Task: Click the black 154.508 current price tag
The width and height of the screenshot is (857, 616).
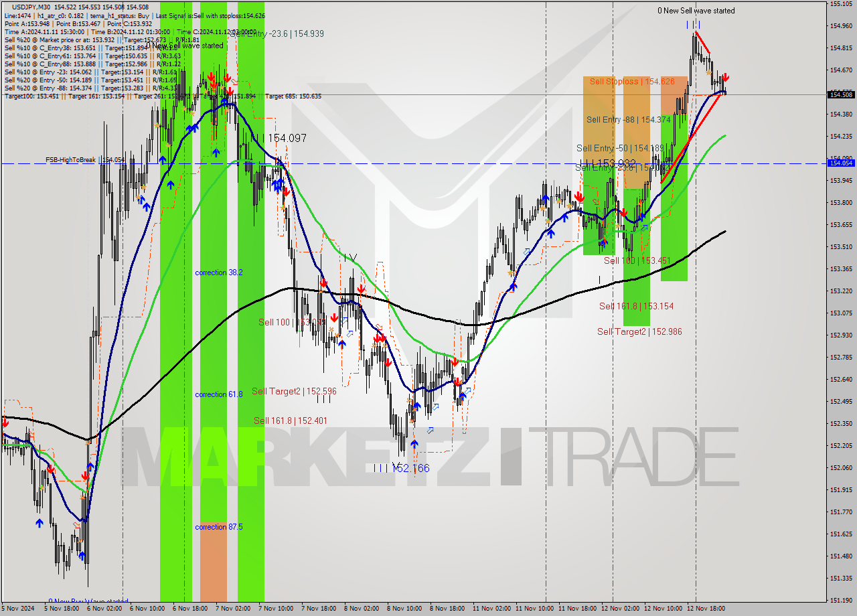Action: (841, 94)
